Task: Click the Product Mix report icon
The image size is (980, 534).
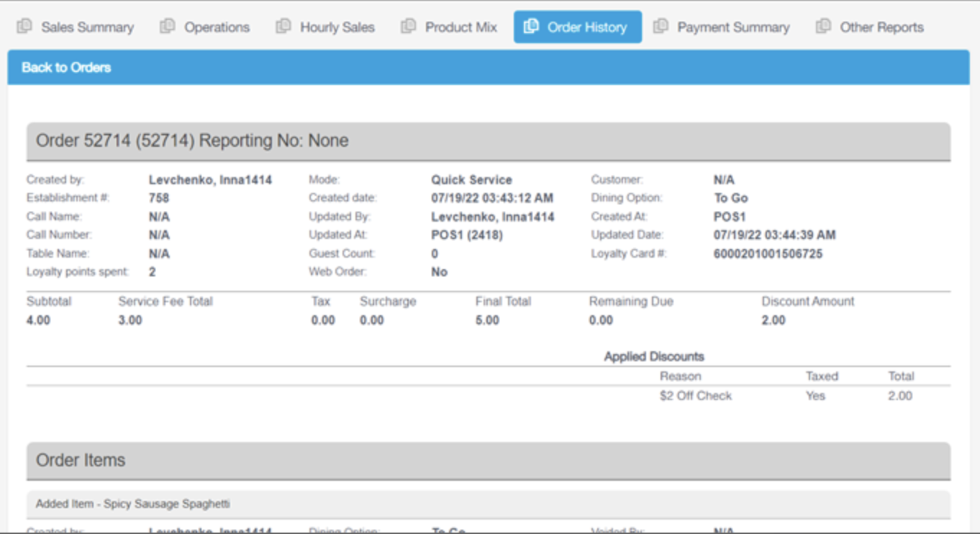Action: pyautogui.click(x=408, y=28)
